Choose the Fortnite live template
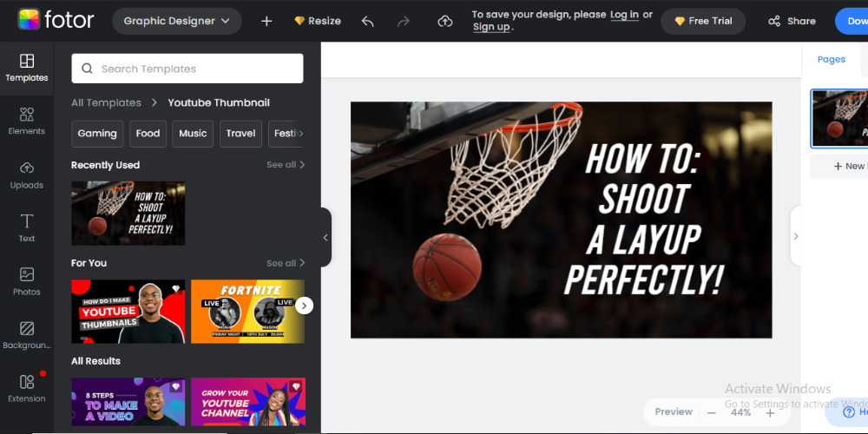 click(x=247, y=312)
